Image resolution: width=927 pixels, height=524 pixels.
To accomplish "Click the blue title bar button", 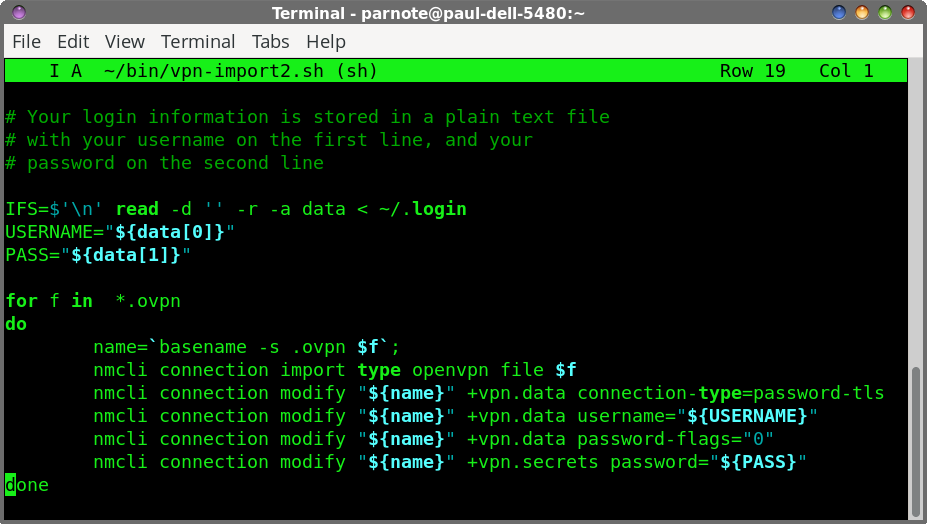I will [x=839, y=13].
